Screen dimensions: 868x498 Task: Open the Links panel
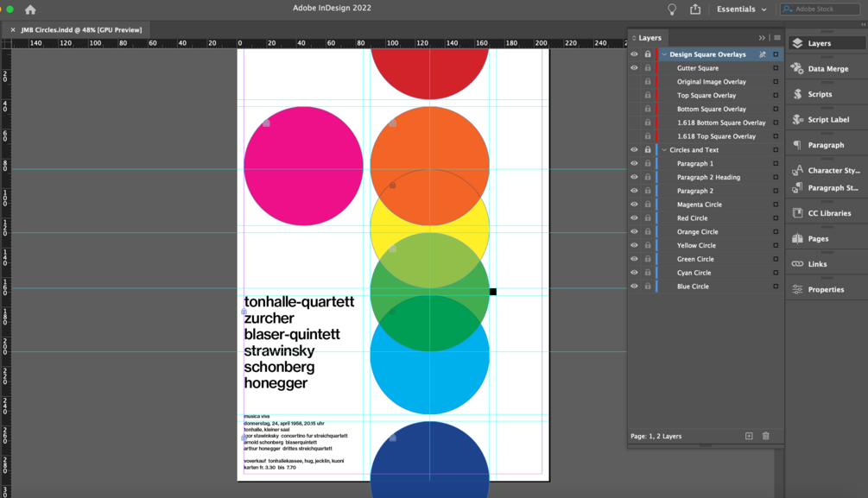point(827,264)
